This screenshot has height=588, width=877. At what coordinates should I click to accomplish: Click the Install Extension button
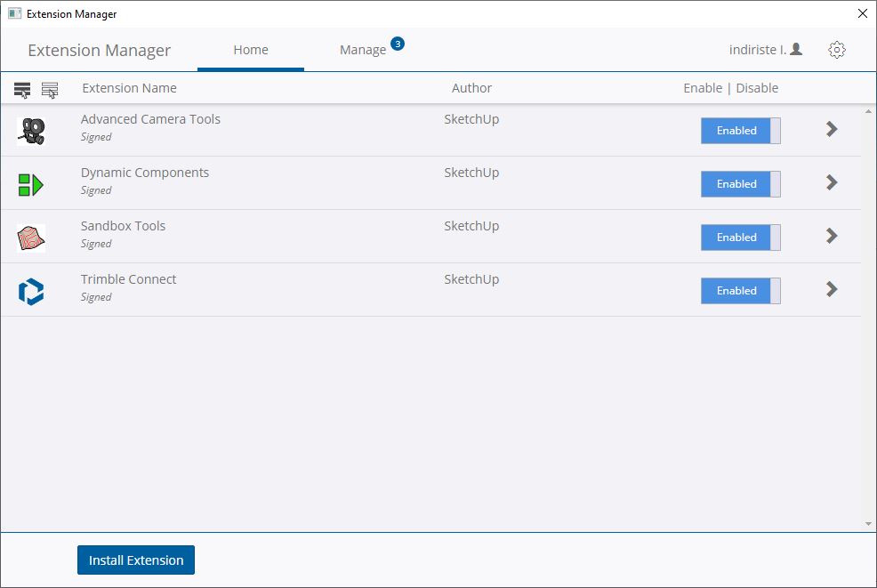(x=136, y=560)
